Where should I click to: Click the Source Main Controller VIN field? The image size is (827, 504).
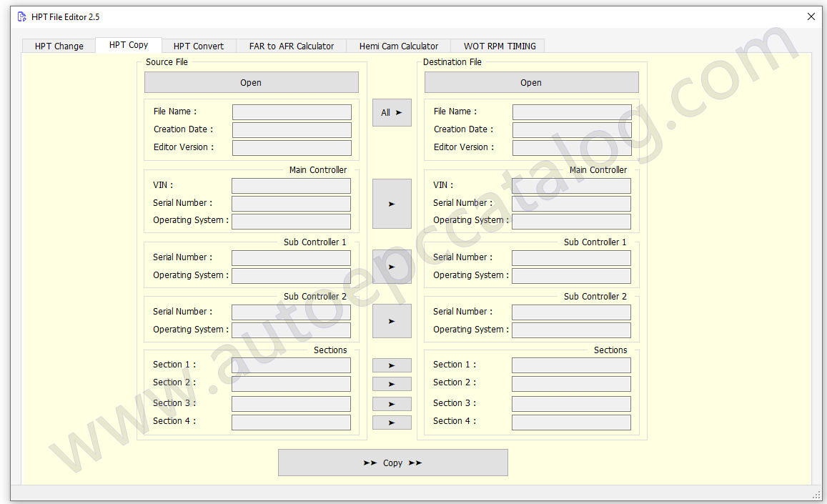pyautogui.click(x=291, y=186)
